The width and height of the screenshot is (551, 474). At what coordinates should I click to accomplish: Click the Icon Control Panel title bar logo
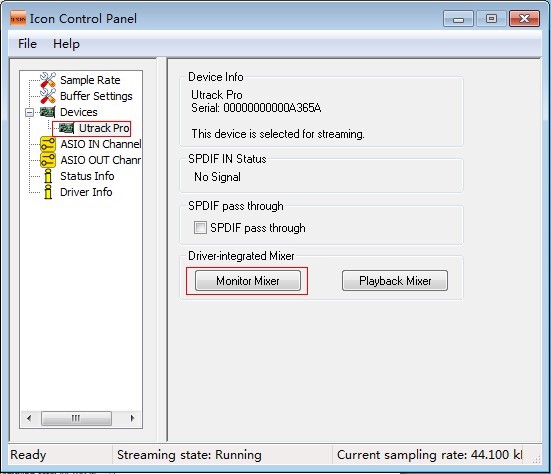[18, 18]
